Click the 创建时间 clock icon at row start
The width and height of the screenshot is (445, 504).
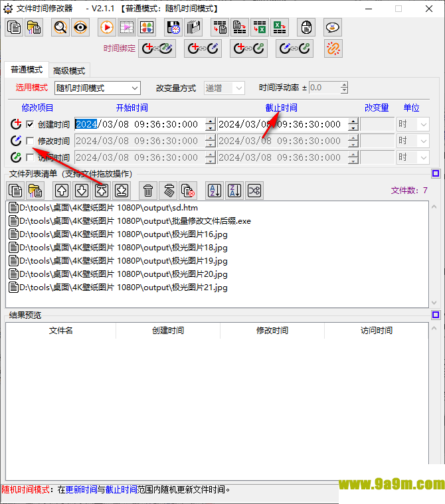(16, 124)
